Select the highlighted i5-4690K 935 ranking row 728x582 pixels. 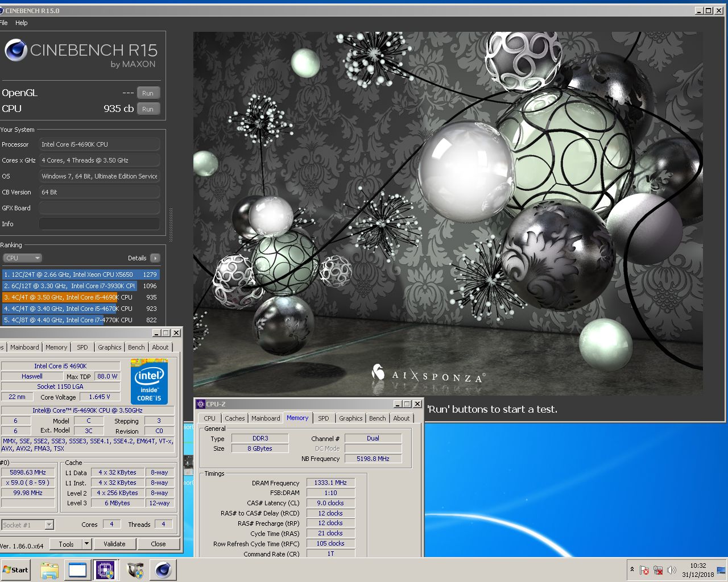point(80,297)
